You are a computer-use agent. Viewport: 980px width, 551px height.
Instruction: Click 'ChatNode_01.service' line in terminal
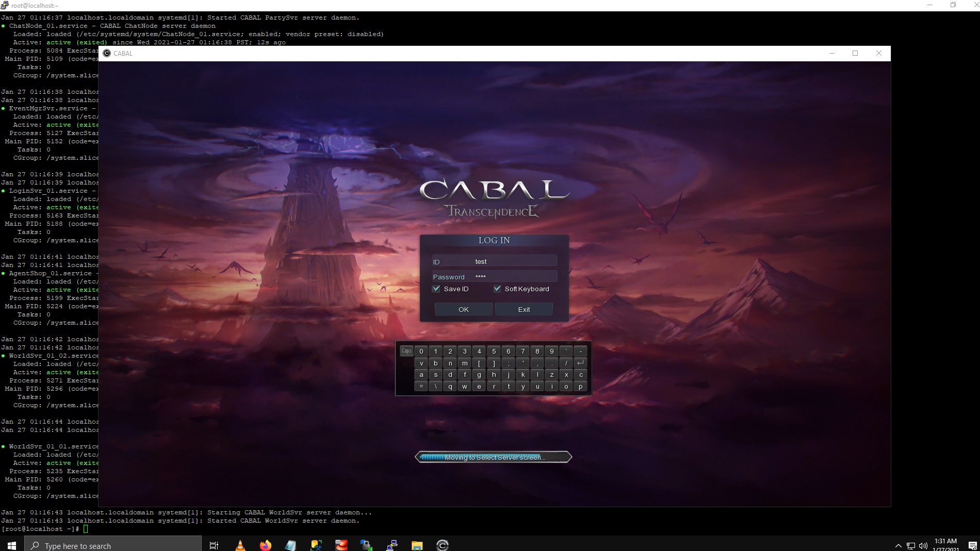[x=112, y=26]
